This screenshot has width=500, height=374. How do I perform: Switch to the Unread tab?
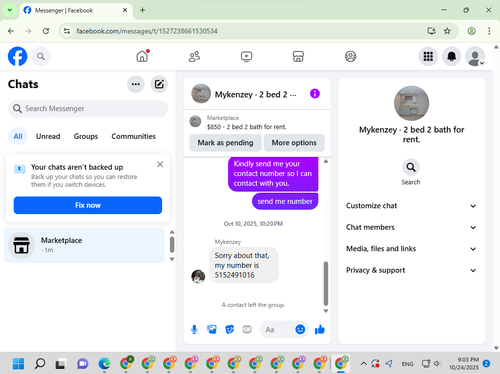coord(48,136)
